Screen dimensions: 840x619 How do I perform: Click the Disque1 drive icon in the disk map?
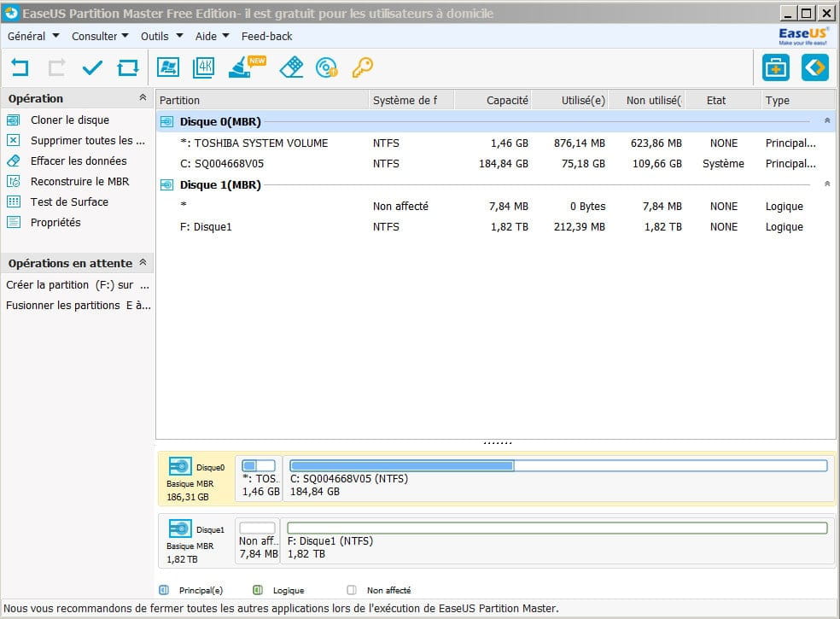(180, 529)
